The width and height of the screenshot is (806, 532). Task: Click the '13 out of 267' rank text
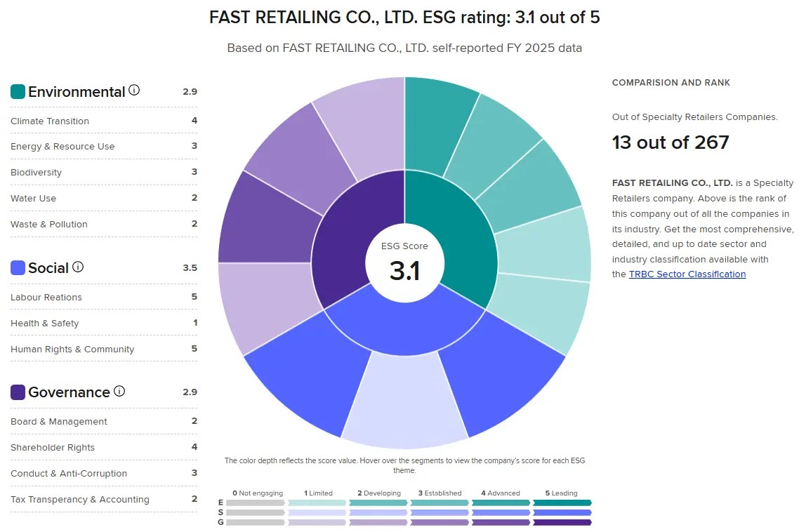670,142
